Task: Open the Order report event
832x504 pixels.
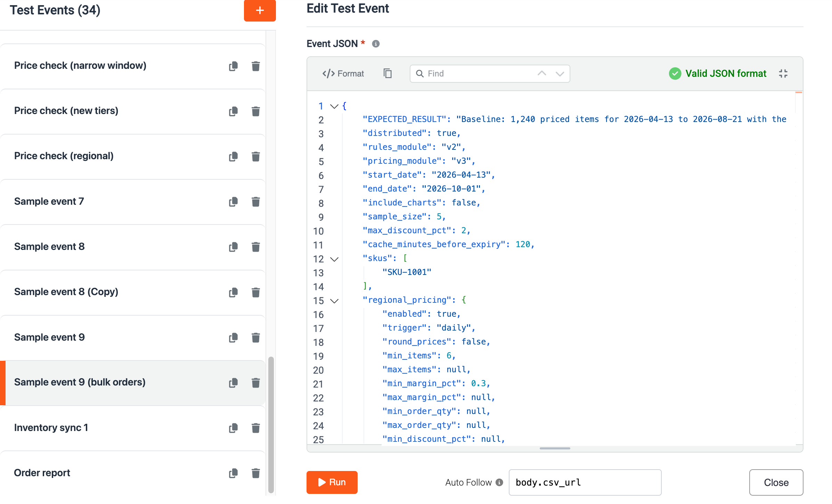Action: click(x=132, y=473)
